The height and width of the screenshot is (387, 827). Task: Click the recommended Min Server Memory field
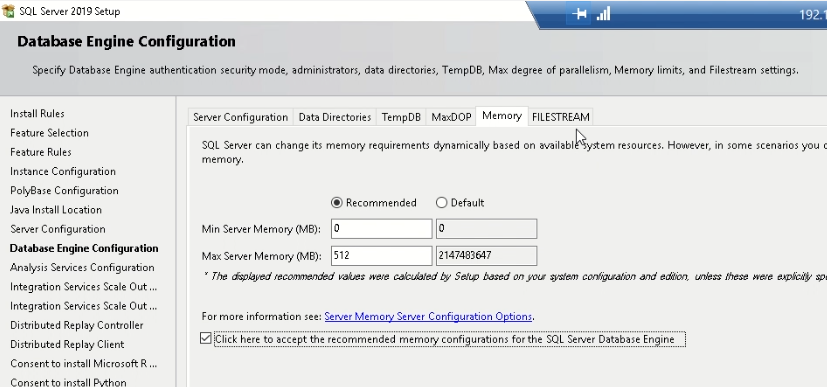click(381, 228)
